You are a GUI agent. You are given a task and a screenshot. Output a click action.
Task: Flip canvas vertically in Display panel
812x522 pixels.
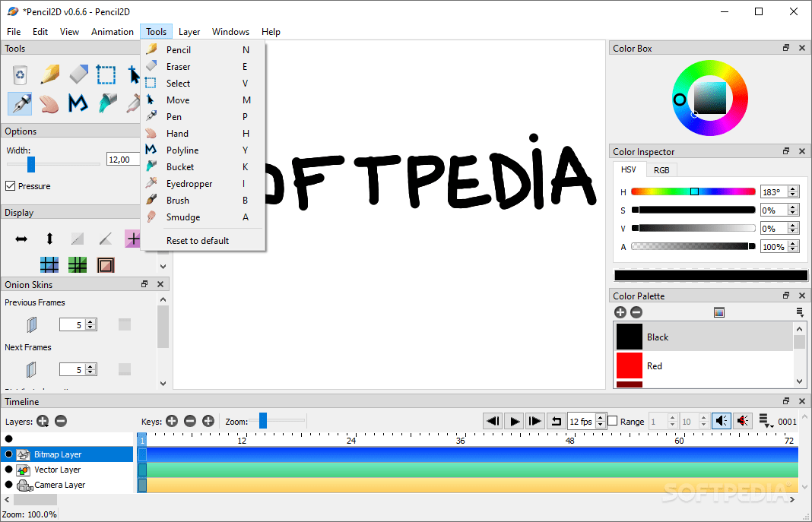click(49, 239)
